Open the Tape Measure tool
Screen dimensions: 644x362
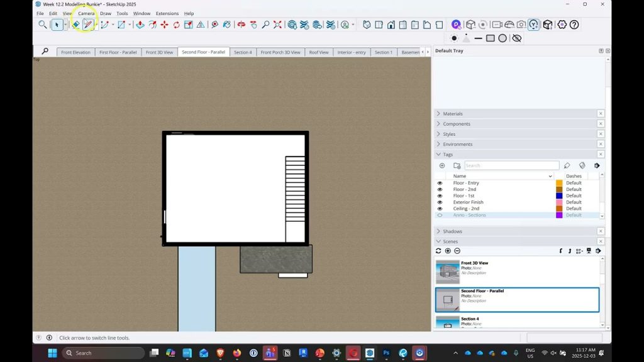tap(214, 25)
